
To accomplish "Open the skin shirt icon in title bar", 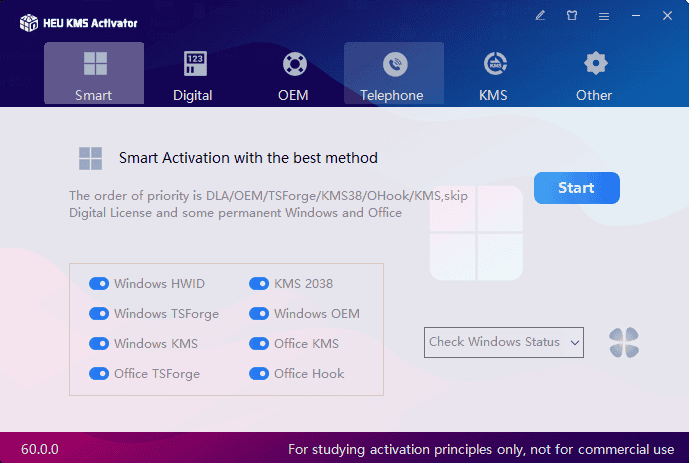I will (x=572, y=16).
